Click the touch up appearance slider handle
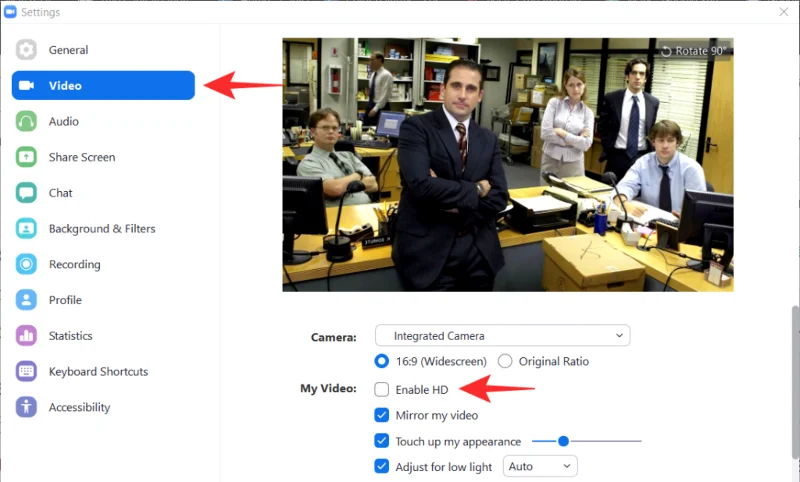Screen dimensions: 800x482 (563, 441)
